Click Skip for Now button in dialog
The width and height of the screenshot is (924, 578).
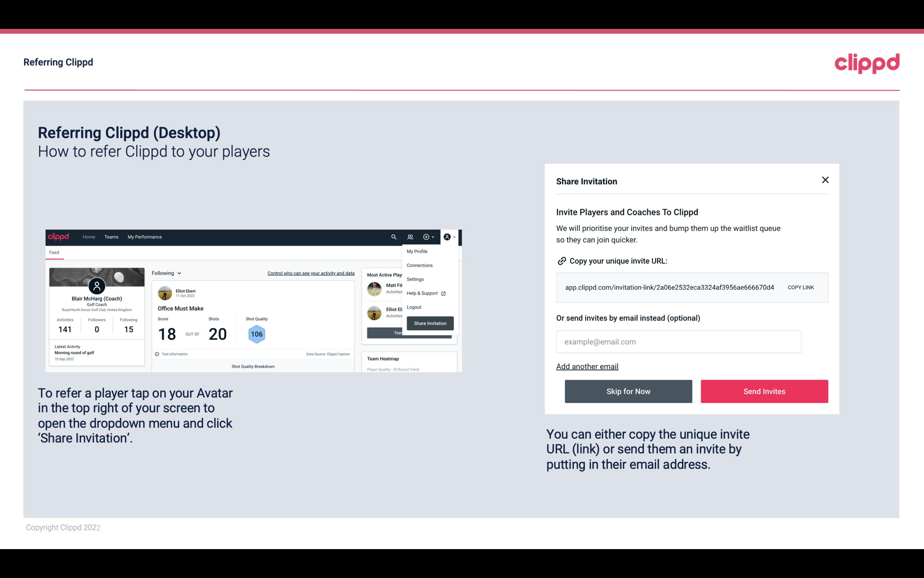(628, 391)
